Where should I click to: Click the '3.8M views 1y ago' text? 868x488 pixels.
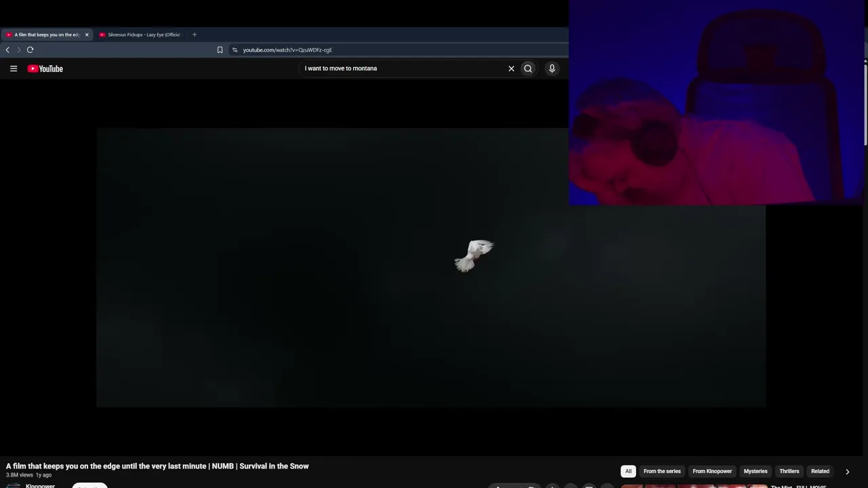28,475
